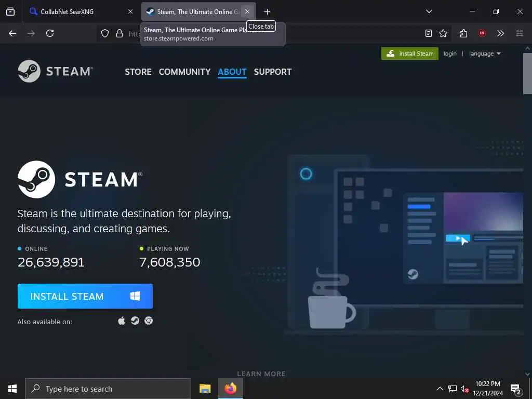Click the large STEAM hero logo
The width and height of the screenshot is (532, 399).
click(80, 179)
